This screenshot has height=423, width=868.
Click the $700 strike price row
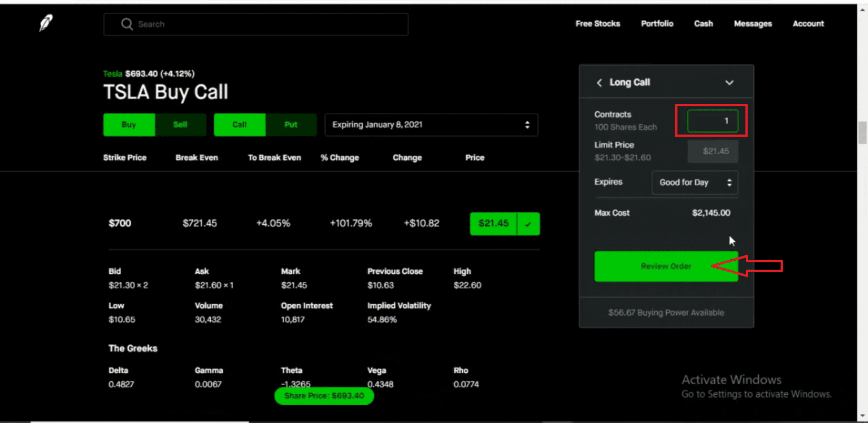324,224
